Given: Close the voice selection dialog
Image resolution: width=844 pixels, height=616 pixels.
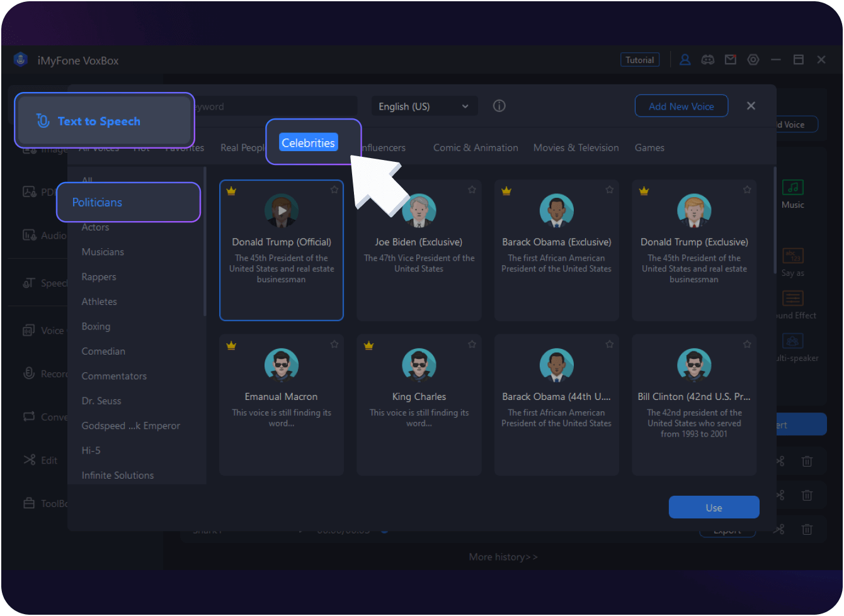Looking at the screenshot, I should [751, 106].
